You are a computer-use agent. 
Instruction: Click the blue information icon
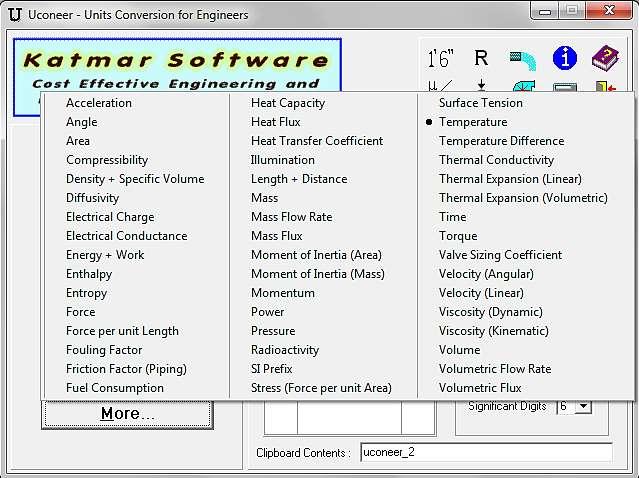(564, 58)
